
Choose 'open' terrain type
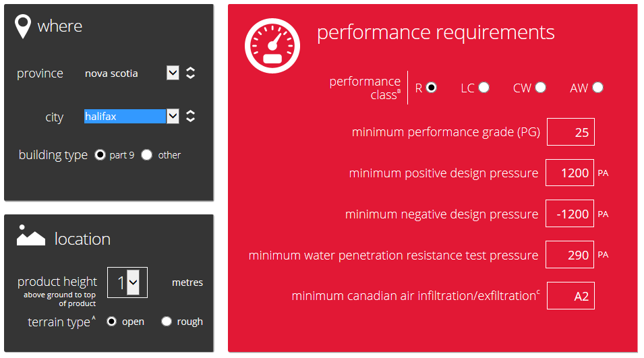(x=112, y=322)
